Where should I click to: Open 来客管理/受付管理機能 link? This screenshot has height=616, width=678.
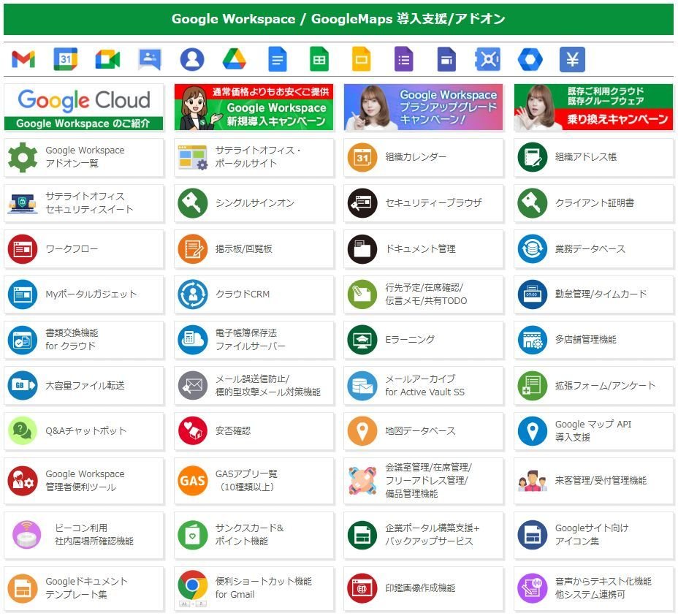pos(593,481)
